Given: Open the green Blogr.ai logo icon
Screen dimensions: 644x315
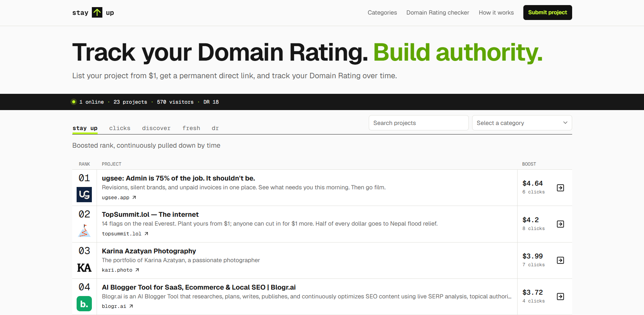Looking at the screenshot, I should 84,303.
